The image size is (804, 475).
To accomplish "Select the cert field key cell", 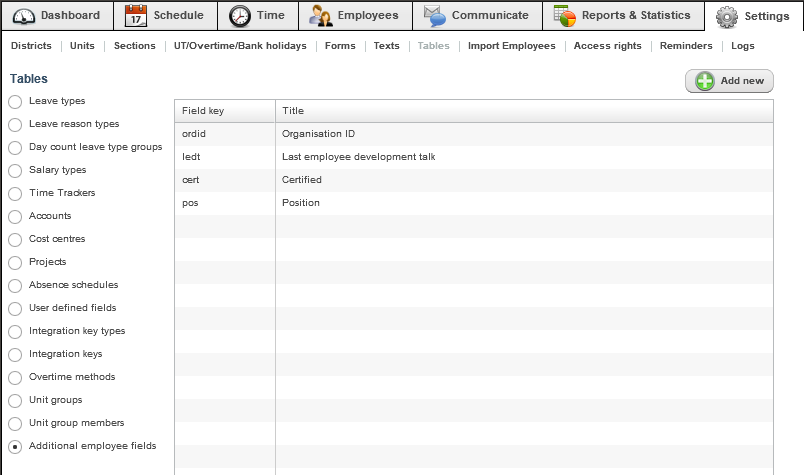I will click(225, 180).
